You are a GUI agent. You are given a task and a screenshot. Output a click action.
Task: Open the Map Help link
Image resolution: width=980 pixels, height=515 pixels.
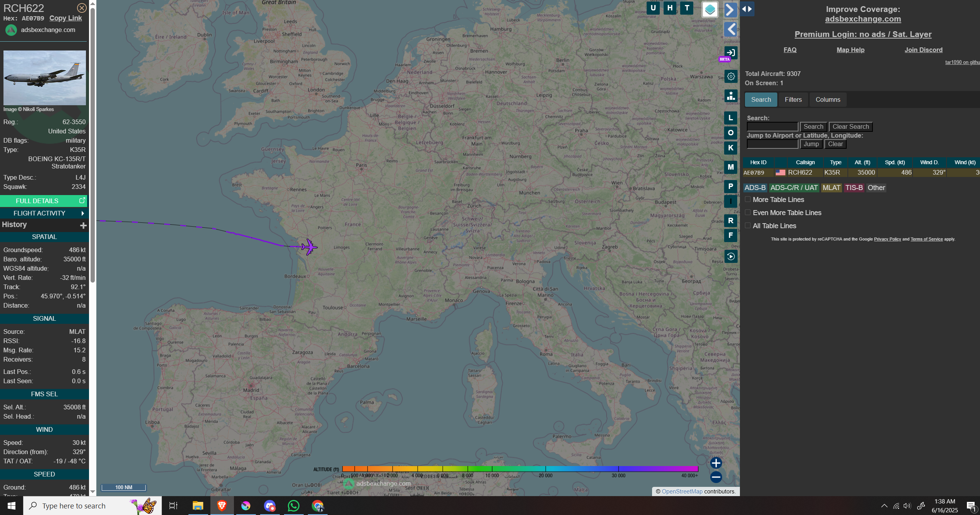(851, 50)
